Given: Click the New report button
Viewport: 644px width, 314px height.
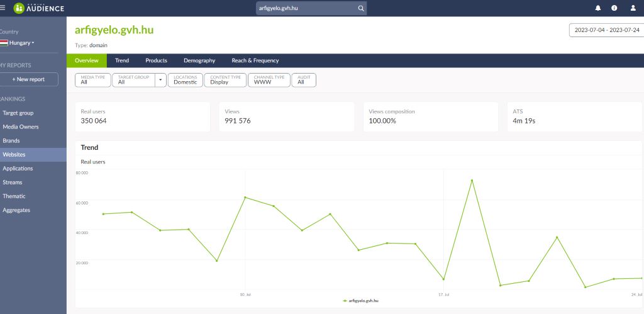Looking at the screenshot, I should point(29,79).
